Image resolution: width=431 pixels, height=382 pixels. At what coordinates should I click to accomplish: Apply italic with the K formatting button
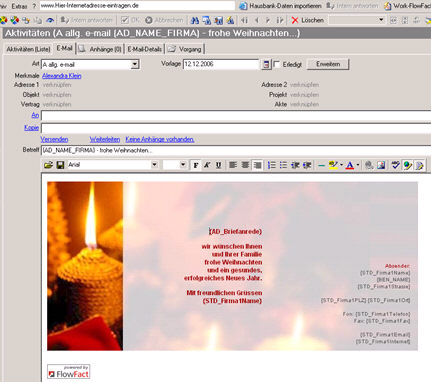click(207, 165)
